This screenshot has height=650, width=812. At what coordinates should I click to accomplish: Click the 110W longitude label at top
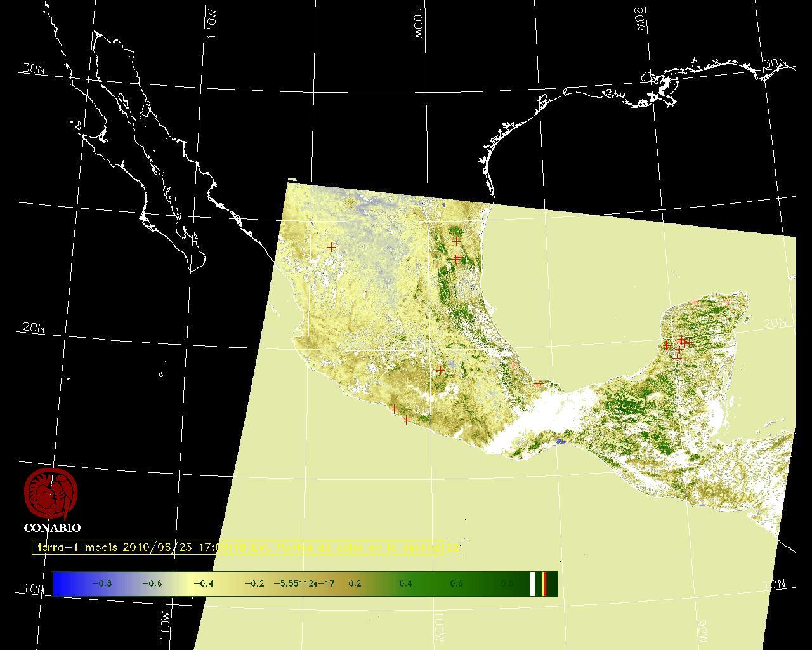click(x=212, y=27)
